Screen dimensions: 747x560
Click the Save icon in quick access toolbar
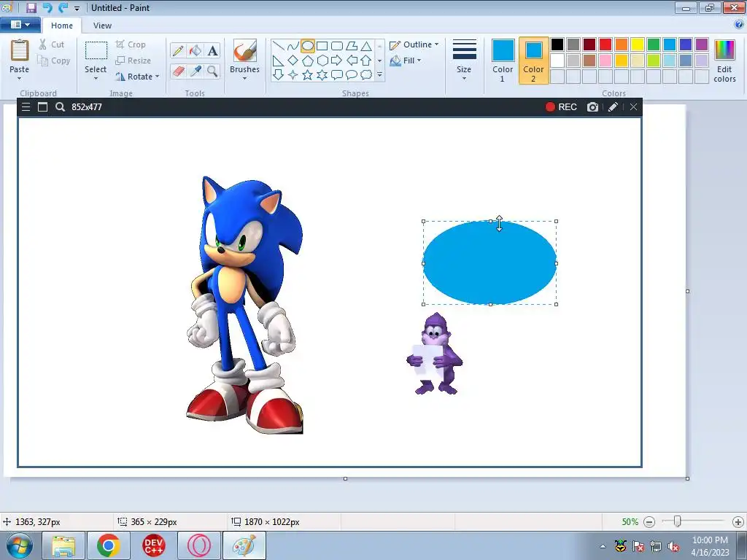[x=31, y=7]
